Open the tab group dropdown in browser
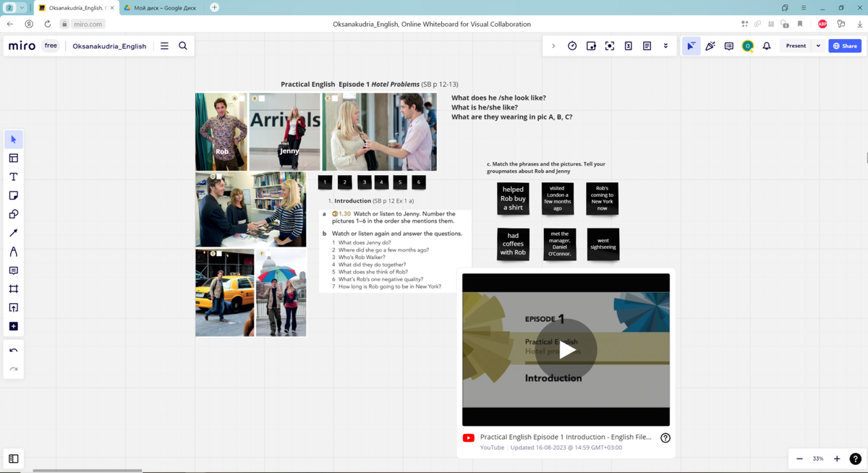 tap(22, 7)
